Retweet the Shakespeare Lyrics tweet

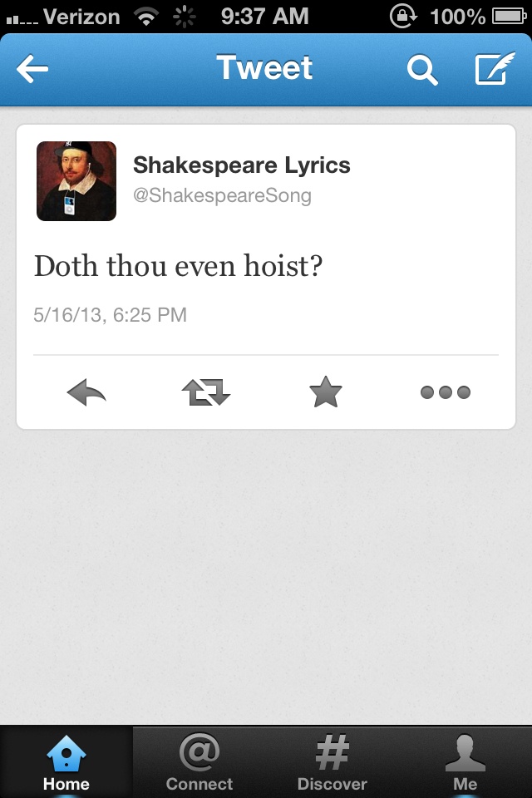[x=206, y=392]
